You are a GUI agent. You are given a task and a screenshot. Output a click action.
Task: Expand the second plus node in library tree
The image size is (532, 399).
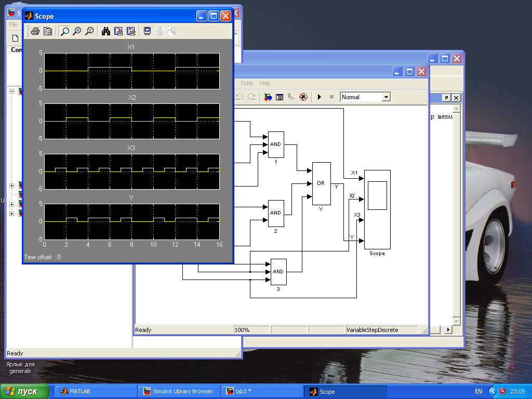tap(11, 204)
